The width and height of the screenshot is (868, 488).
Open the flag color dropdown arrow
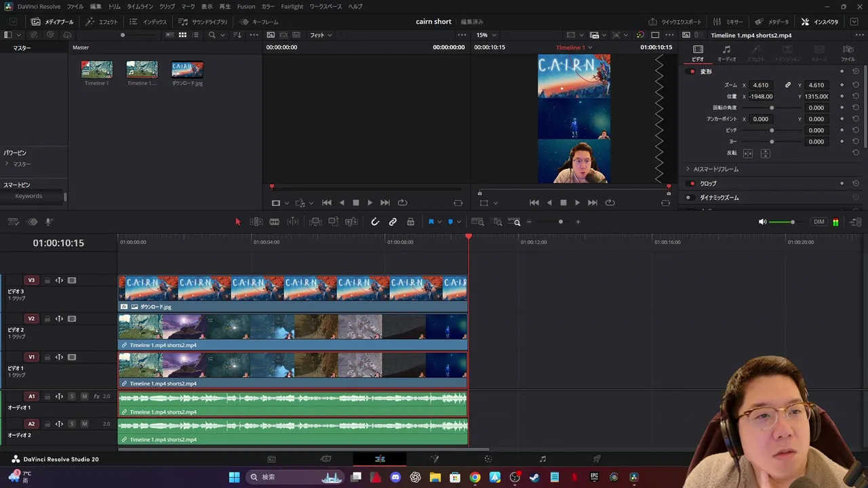439,222
